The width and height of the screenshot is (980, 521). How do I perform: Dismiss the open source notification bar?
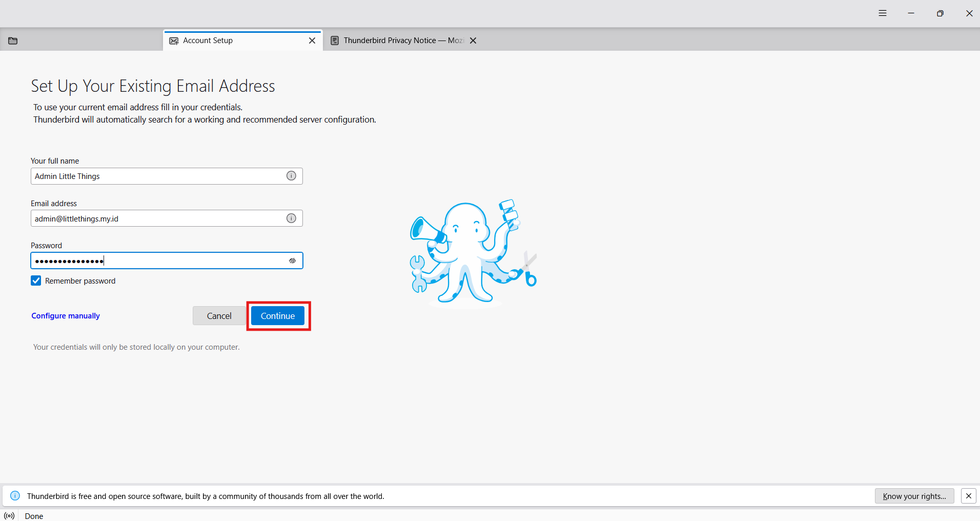coord(968,496)
